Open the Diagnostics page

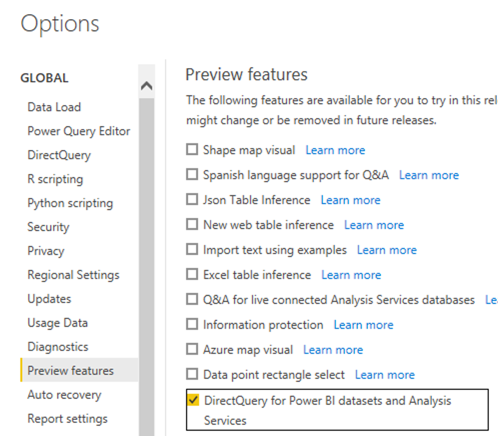(x=58, y=347)
